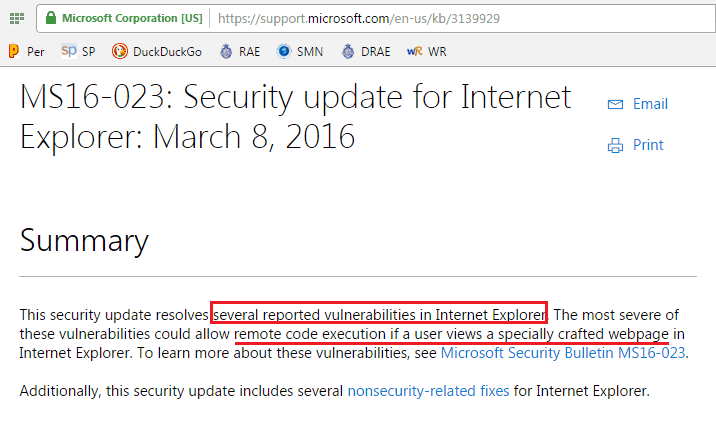Click the Email link text

pyautogui.click(x=650, y=104)
